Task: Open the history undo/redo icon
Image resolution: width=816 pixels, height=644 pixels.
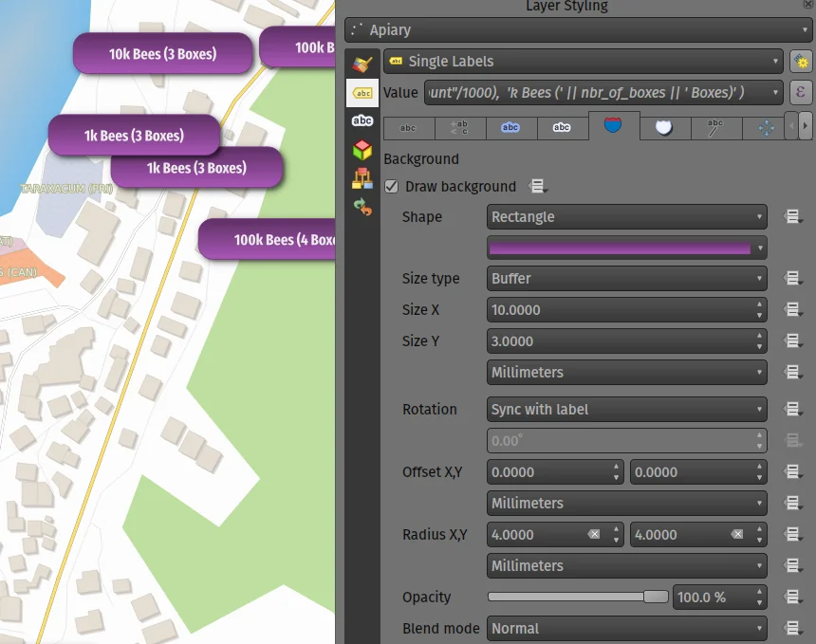Action: (x=362, y=207)
